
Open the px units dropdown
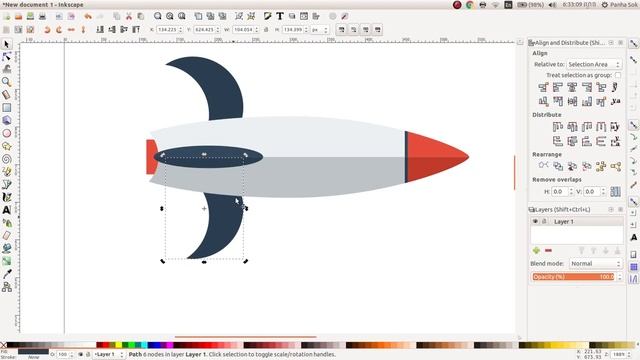click(320, 30)
